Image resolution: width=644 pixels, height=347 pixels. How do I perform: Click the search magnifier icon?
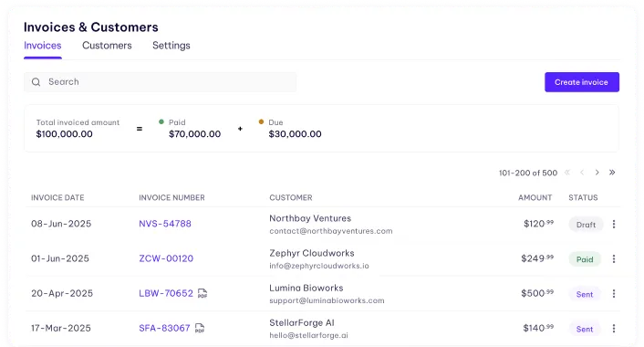[36, 82]
